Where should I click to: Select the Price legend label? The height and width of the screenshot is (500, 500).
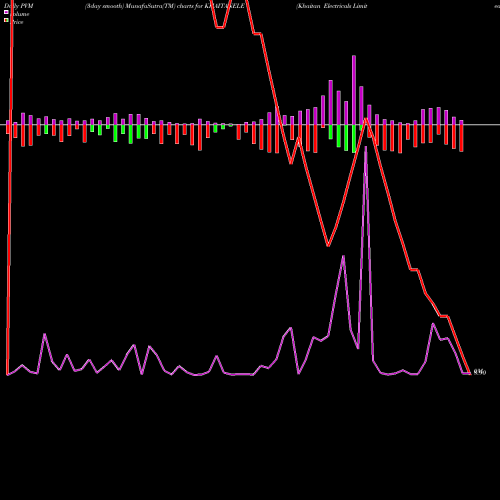(x=17, y=22)
